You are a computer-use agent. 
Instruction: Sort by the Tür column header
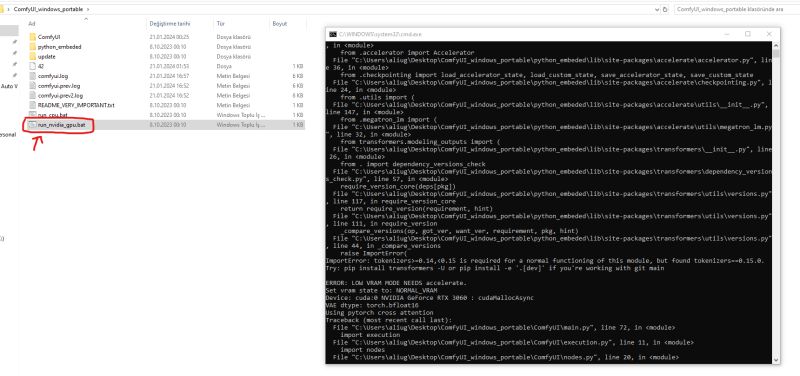[x=220, y=24]
